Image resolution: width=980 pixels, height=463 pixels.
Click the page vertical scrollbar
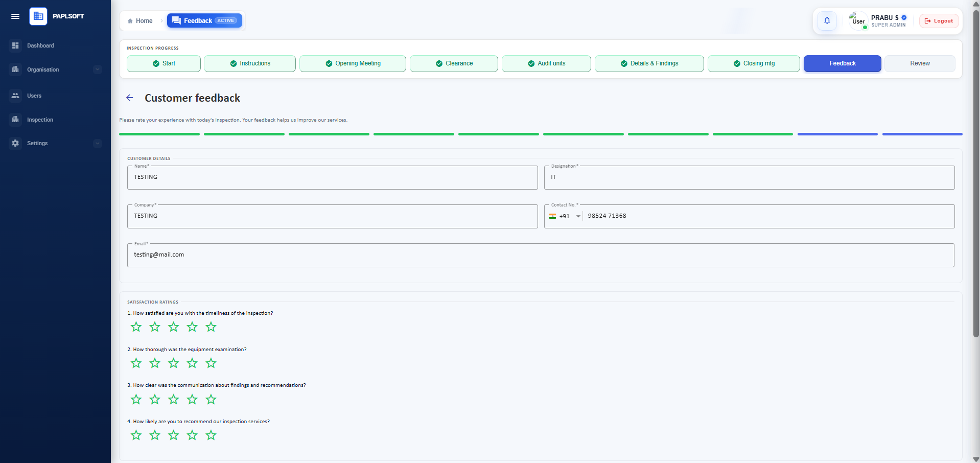(x=976, y=173)
